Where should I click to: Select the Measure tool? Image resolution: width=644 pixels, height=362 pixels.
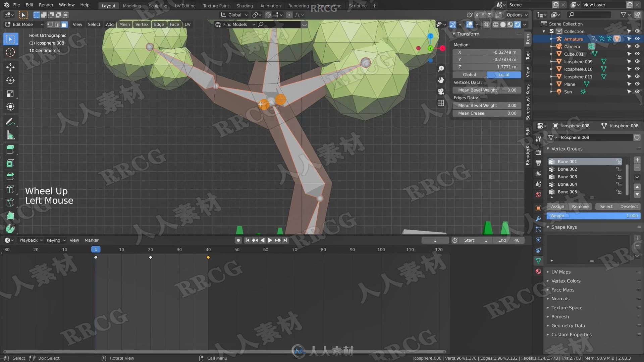pyautogui.click(x=10, y=135)
